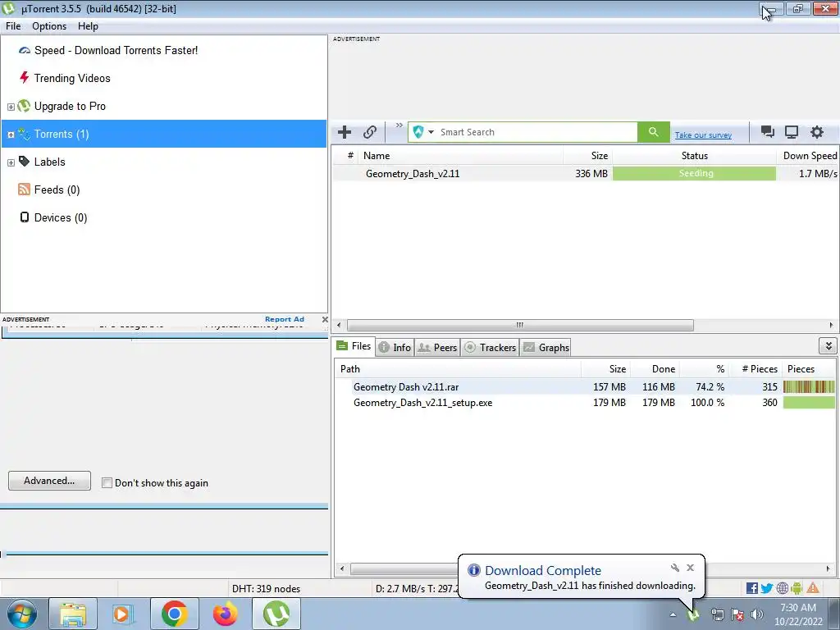The image size is (840, 630).
Task: Click the Advanced... button
Action: click(x=49, y=481)
